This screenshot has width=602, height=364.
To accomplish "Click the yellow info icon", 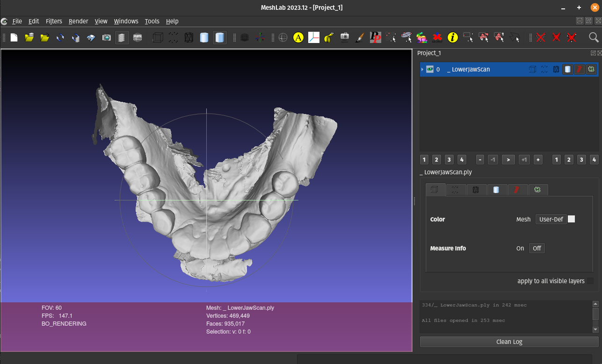I will click(x=452, y=38).
